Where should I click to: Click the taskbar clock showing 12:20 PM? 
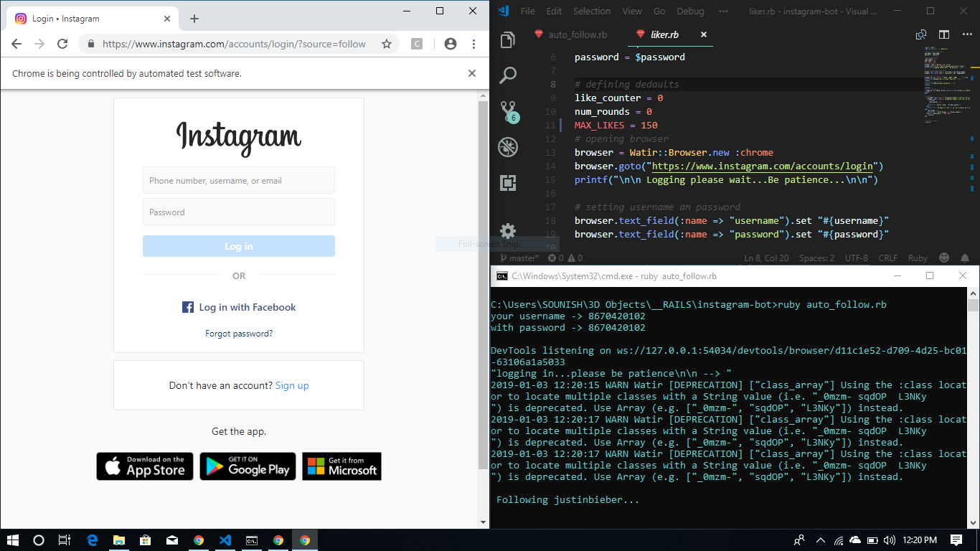pyautogui.click(x=920, y=540)
